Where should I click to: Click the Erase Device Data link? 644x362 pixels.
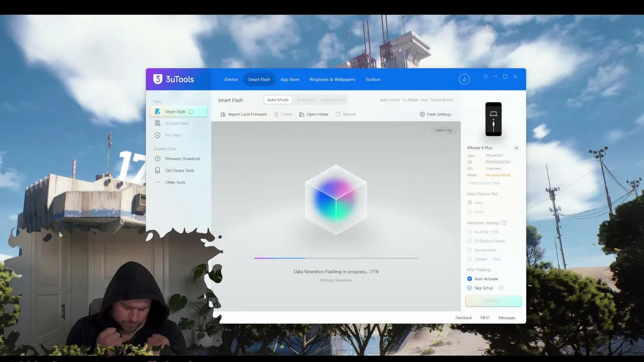484,183
